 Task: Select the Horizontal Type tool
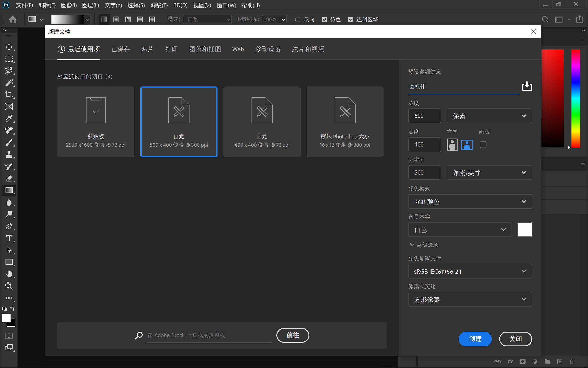click(x=9, y=238)
